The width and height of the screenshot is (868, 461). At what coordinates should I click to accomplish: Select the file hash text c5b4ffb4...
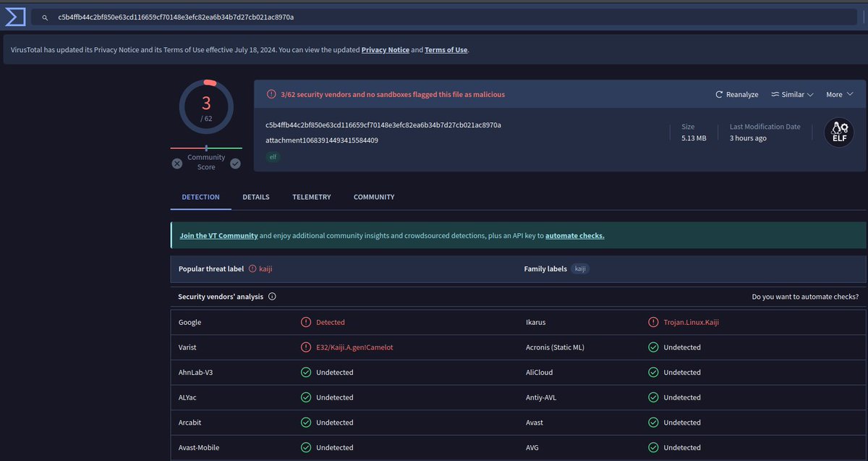point(383,124)
